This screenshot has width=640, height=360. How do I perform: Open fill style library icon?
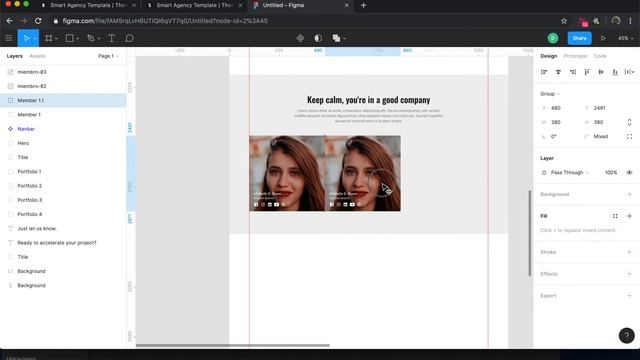pos(615,216)
